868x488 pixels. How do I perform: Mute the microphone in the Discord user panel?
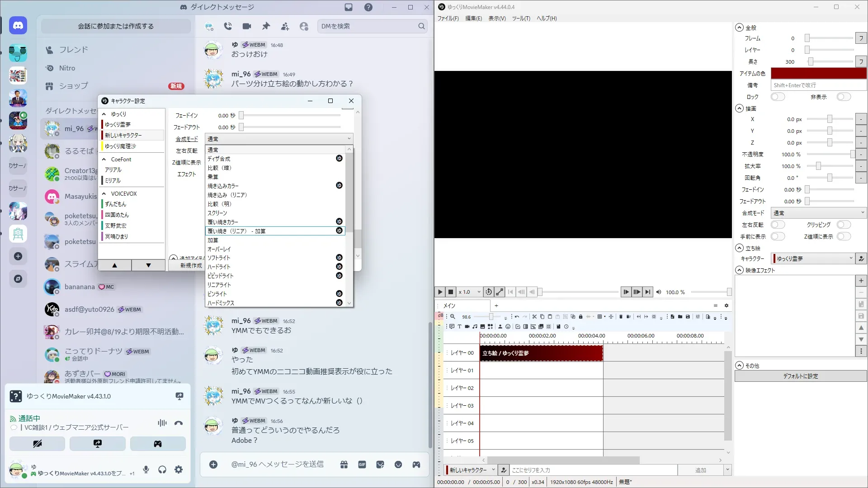point(146,469)
